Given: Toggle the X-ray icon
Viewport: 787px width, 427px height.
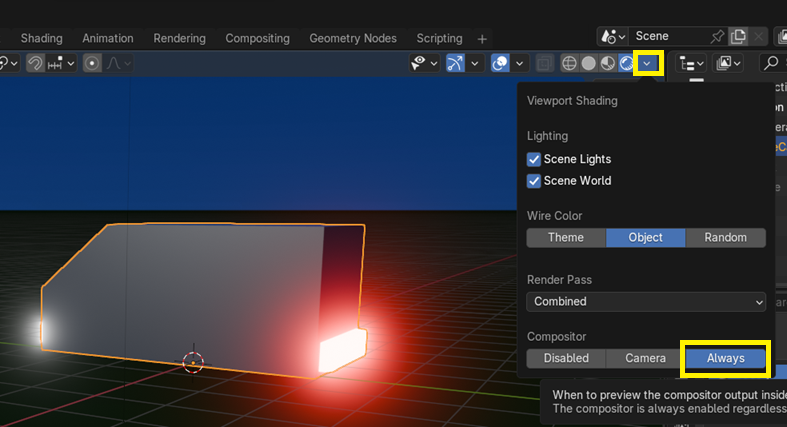Looking at the screenshot, I should (x=544, y=63).
